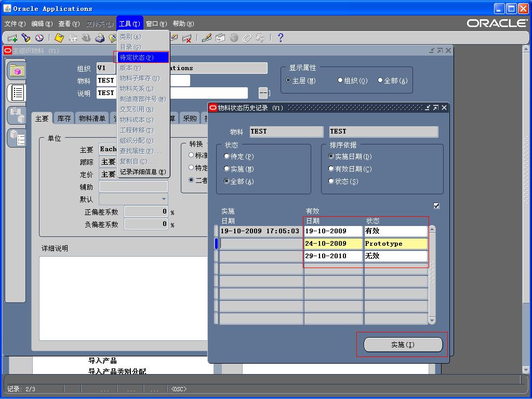Click the Help question mark icon
This screenshot has height=399, width=532.
coord(280,38)
